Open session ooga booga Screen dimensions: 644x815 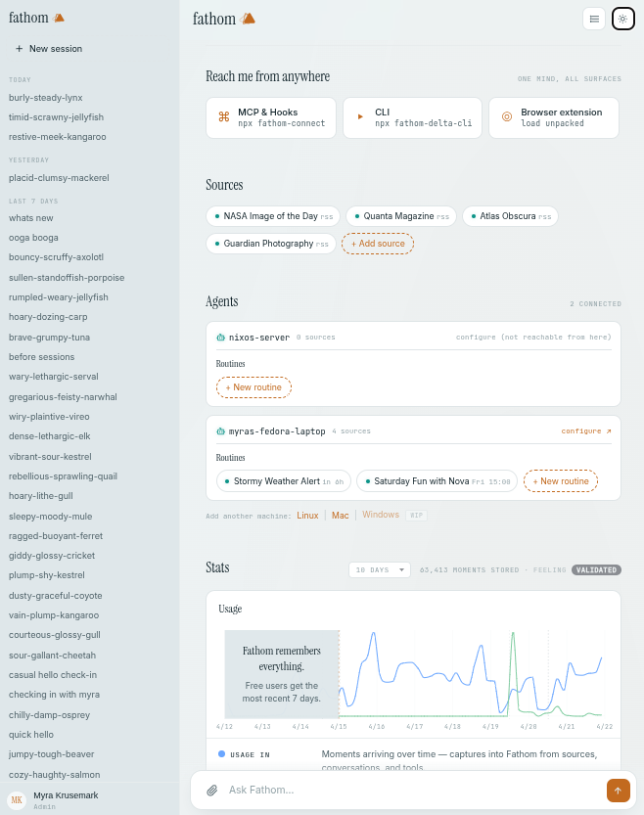[33, 238]
